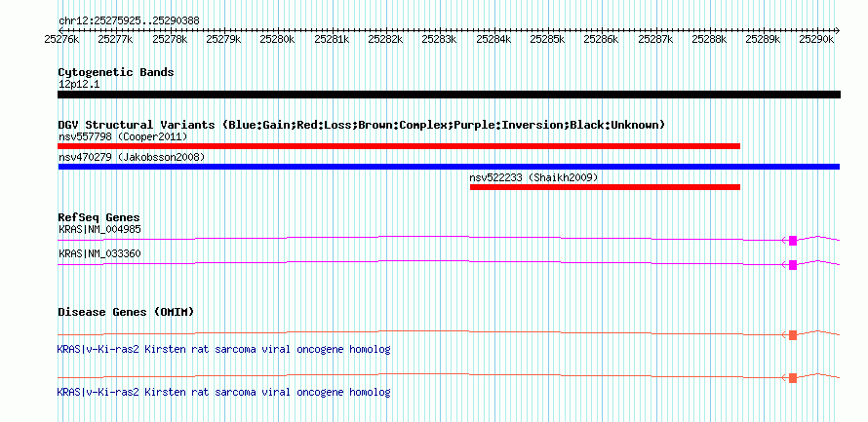
Task: Click the 25282k ruler tick label
Action: point(386,39)
